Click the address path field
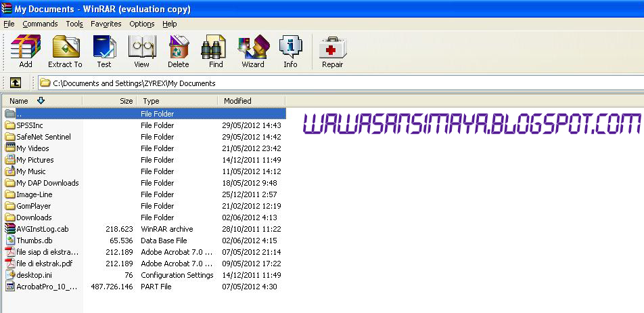The width and height of the screenshot is (644, 313). pyautogui.click(x=341, y=83)
